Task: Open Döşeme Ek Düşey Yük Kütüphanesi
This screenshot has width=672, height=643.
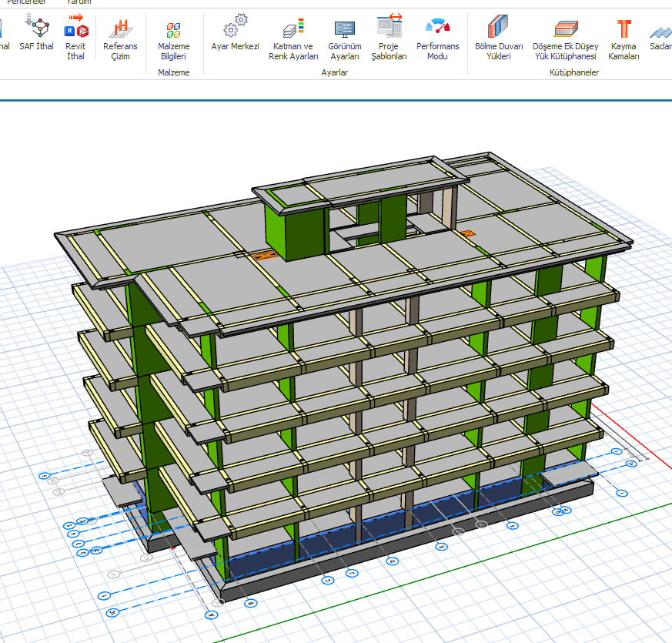Action: pyautogui.click(x=565, y=28)
